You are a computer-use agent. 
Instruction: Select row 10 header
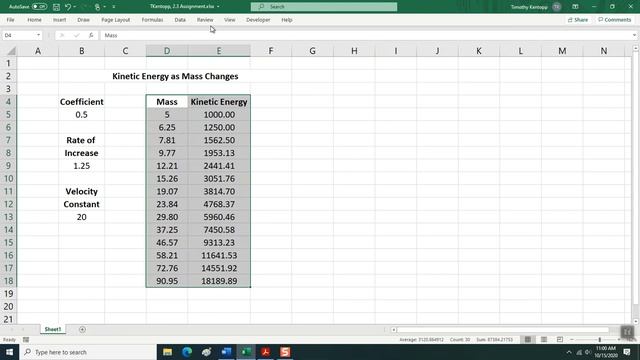[x=8, y=178]
